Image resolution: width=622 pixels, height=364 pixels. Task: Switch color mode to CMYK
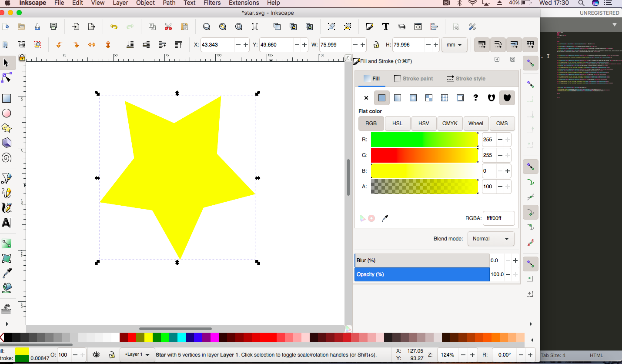point(450,124)
